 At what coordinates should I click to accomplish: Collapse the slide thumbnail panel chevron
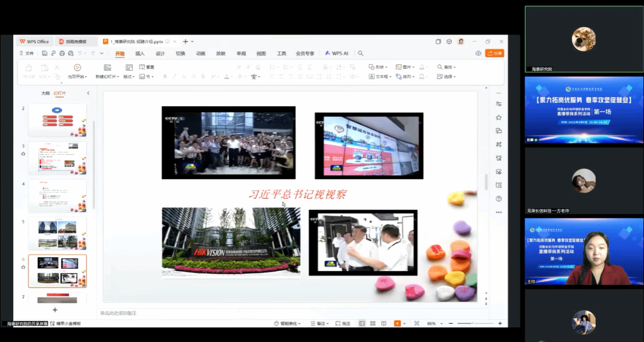point(88,93)
